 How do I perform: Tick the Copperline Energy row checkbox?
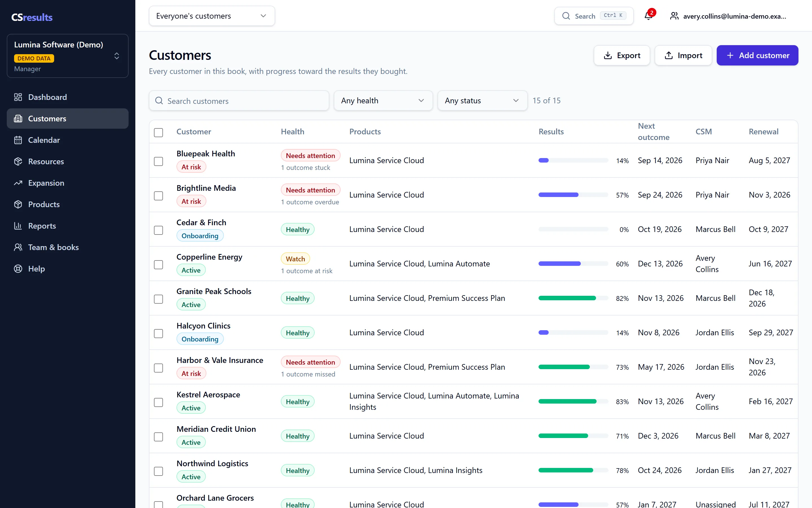tap(158, 265)
